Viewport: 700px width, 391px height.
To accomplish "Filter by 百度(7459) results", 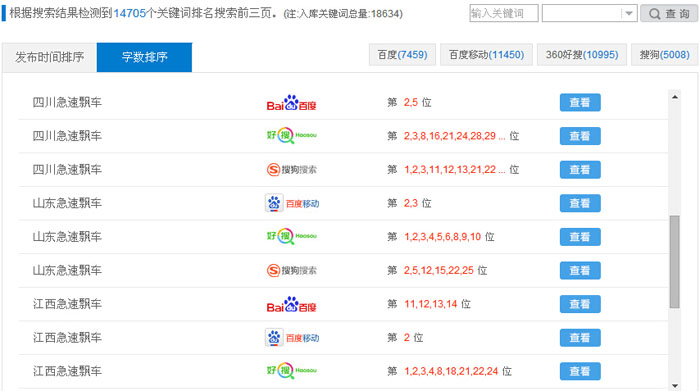I will 402,55.
